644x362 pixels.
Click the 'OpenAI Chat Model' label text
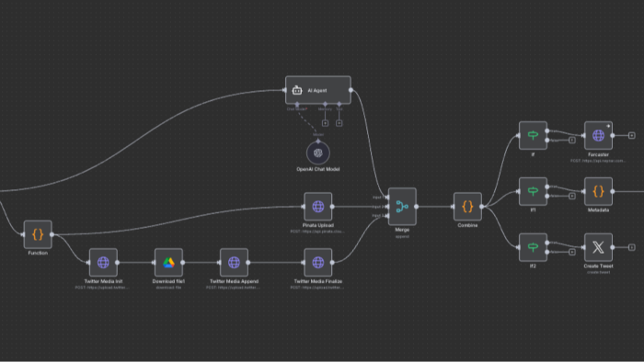[318, 169]
